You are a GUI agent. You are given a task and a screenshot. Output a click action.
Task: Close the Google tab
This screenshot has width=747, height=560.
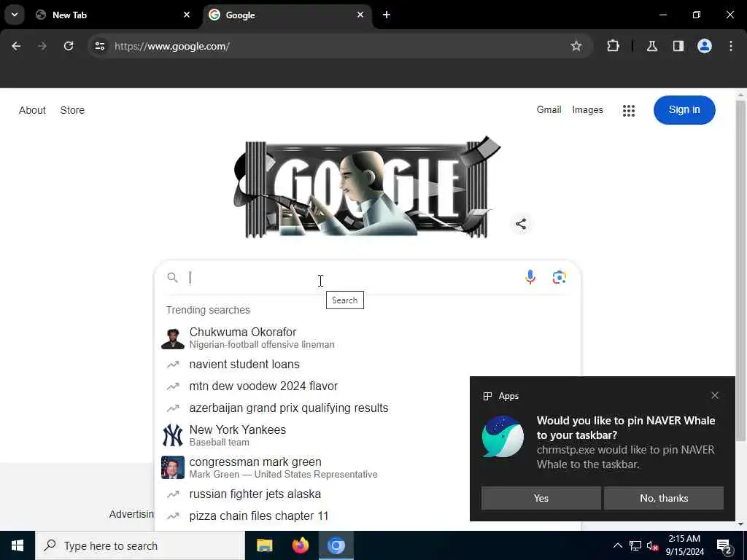pos(360,15)
